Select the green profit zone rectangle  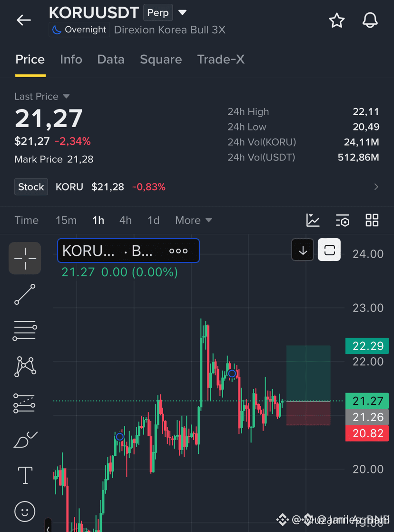[308, 373]
